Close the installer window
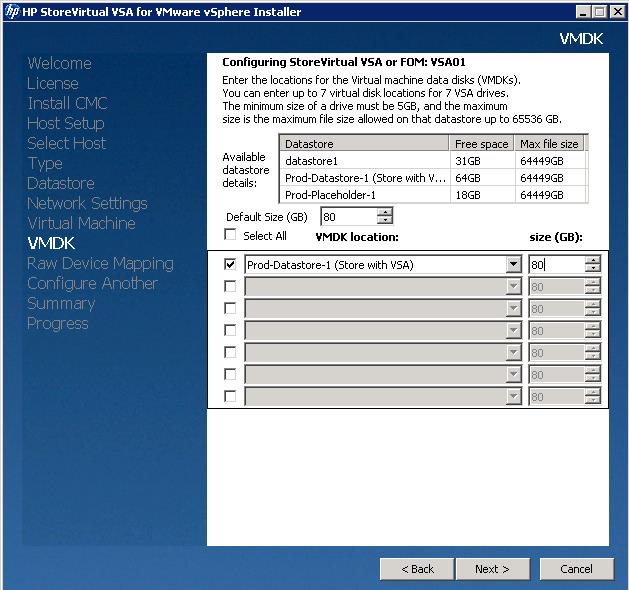 617,12
